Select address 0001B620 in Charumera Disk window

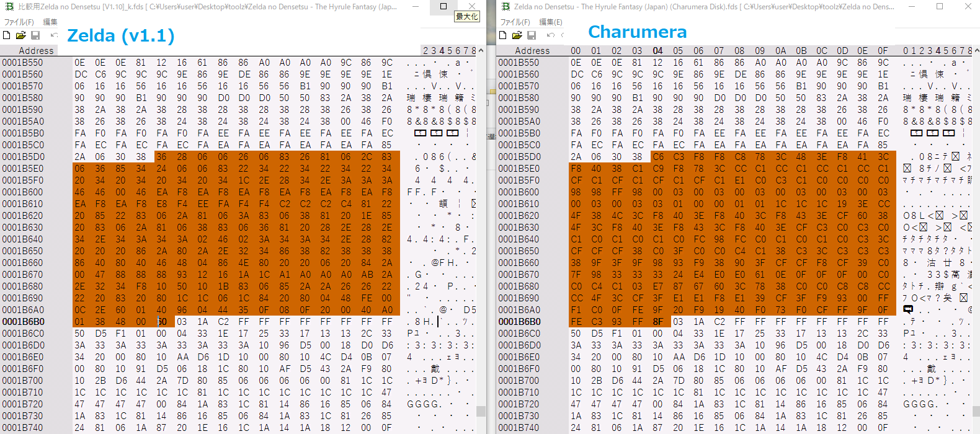pos(519,216)
